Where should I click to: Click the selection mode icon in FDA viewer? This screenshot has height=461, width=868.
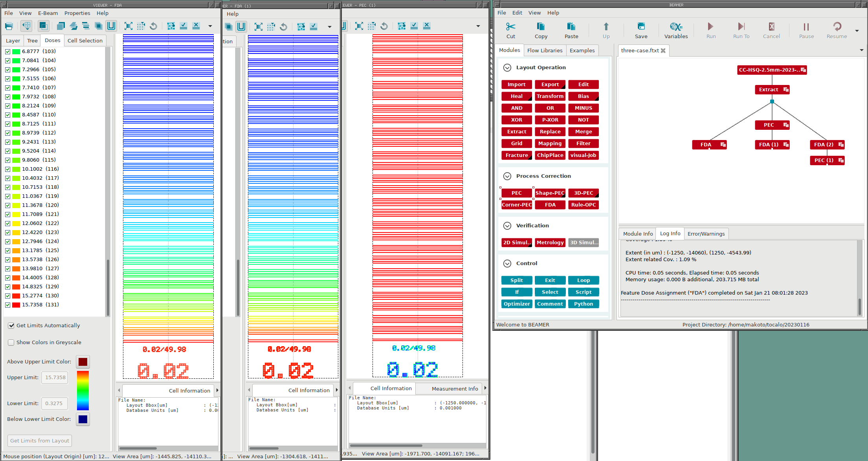[x=26, y=26]
